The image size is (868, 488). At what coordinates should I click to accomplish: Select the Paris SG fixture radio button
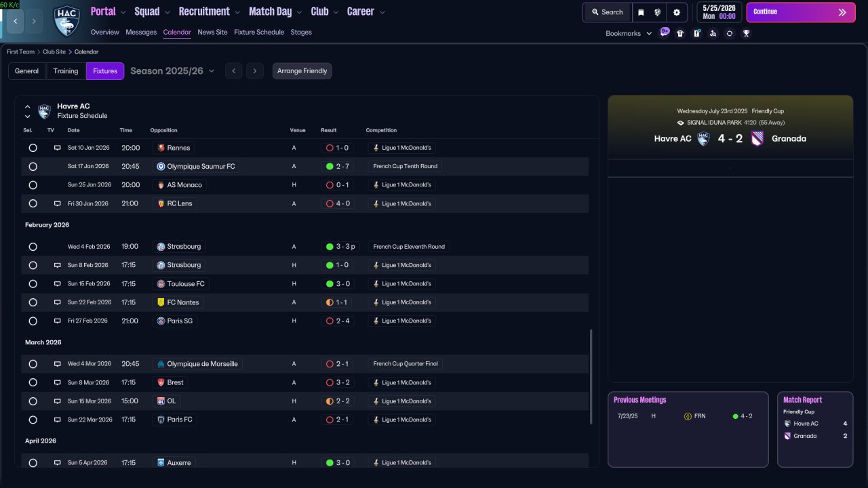click(33, 321)
